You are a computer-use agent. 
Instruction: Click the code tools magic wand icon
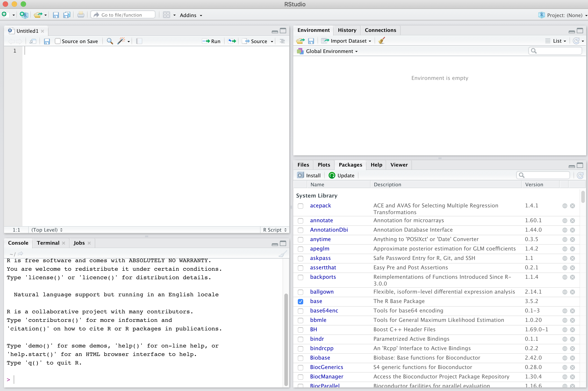(121, 41)
